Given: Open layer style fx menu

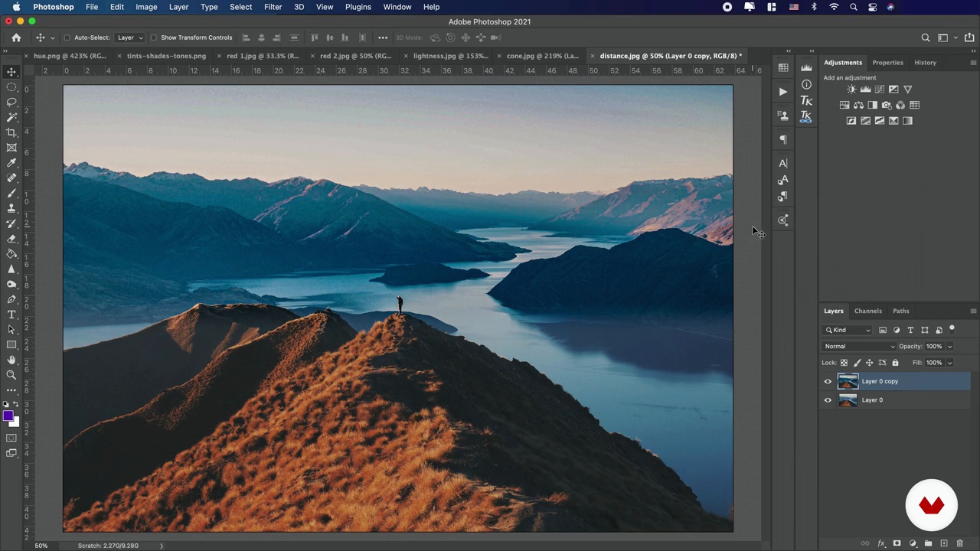Looking at the screenshot, I should point(881,543).
